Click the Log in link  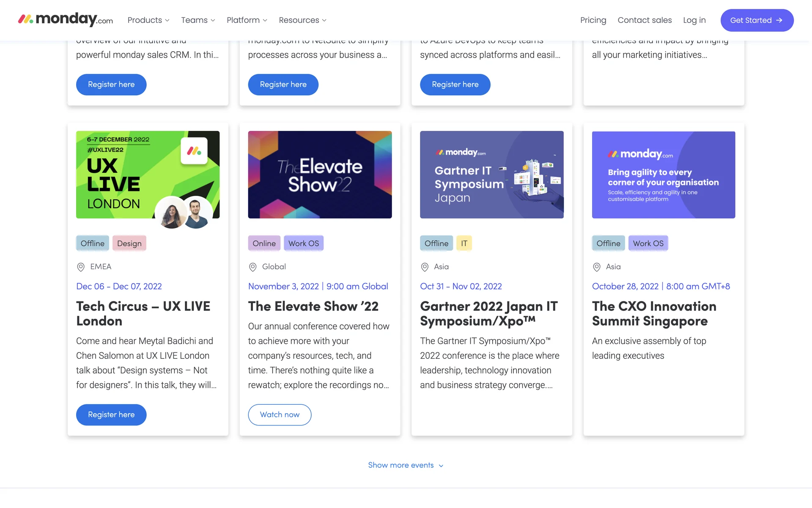(694, 20)
